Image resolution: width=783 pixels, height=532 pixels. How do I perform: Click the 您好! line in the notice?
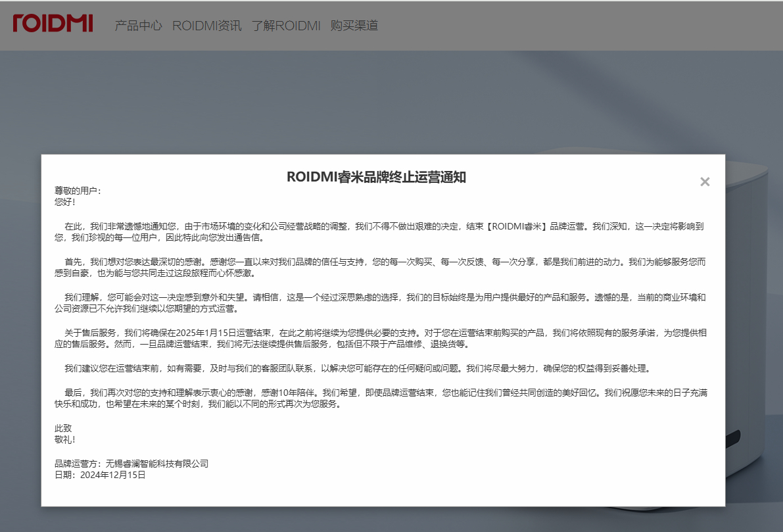click(65, 202)
